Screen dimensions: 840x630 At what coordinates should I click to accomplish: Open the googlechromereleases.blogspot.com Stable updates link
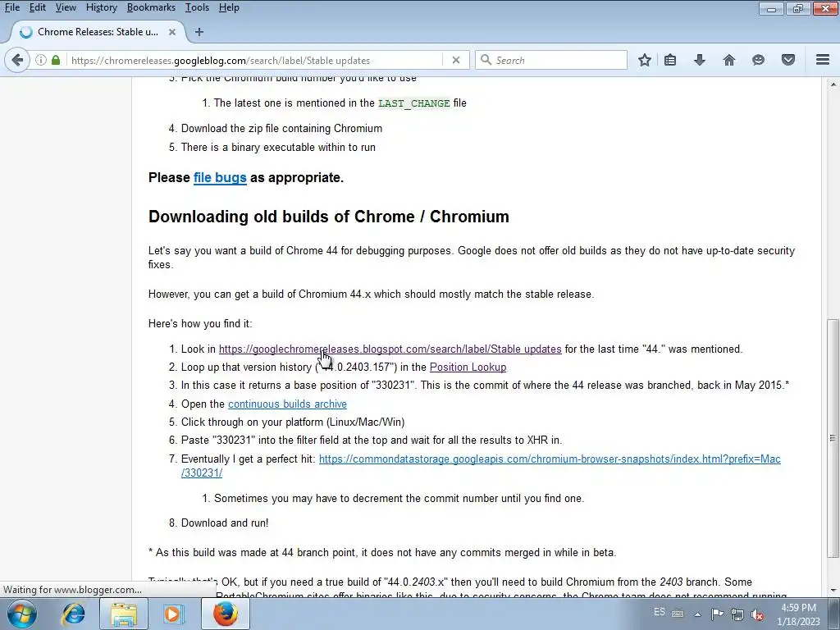(390, 349)
